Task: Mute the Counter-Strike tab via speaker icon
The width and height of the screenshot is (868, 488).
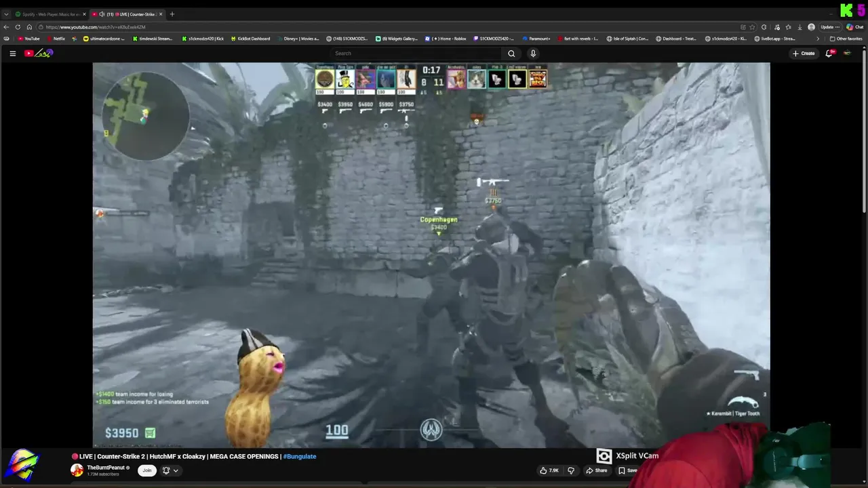Action: (102, 14)
